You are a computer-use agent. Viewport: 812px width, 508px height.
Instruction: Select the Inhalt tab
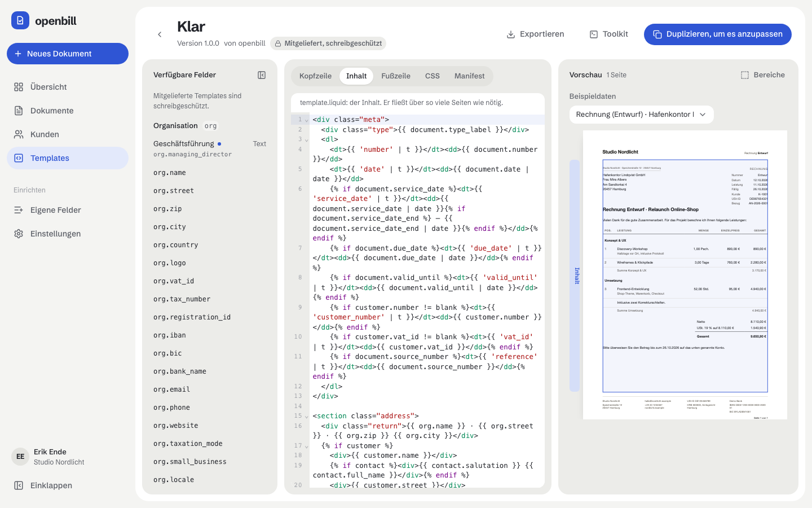(356, 76)
